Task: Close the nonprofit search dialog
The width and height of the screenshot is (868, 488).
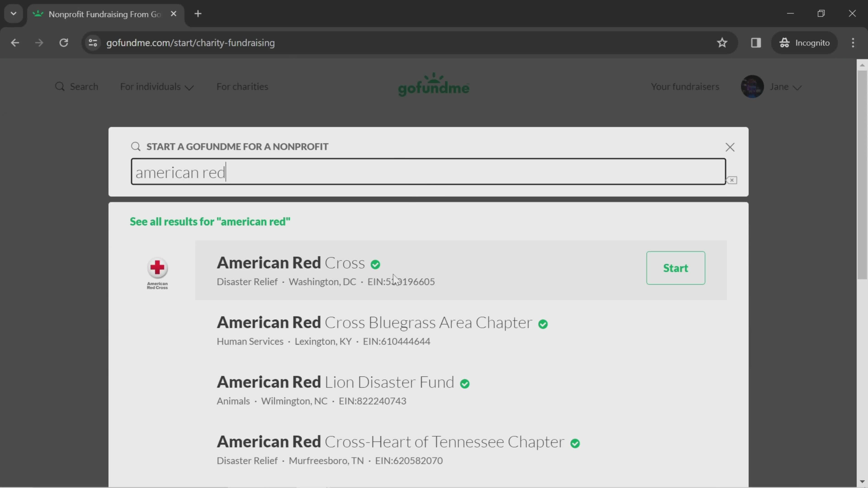Action: (x=730, y=147)
